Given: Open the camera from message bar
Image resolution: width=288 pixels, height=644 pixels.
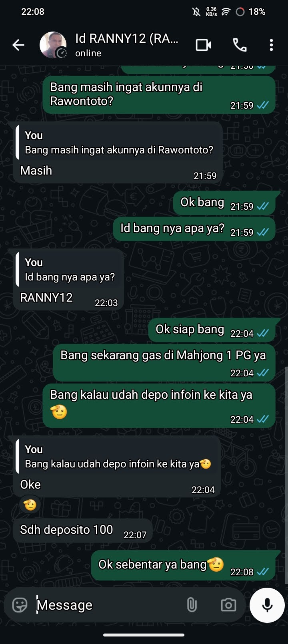Looking at the screenshot, I should 228,605.
